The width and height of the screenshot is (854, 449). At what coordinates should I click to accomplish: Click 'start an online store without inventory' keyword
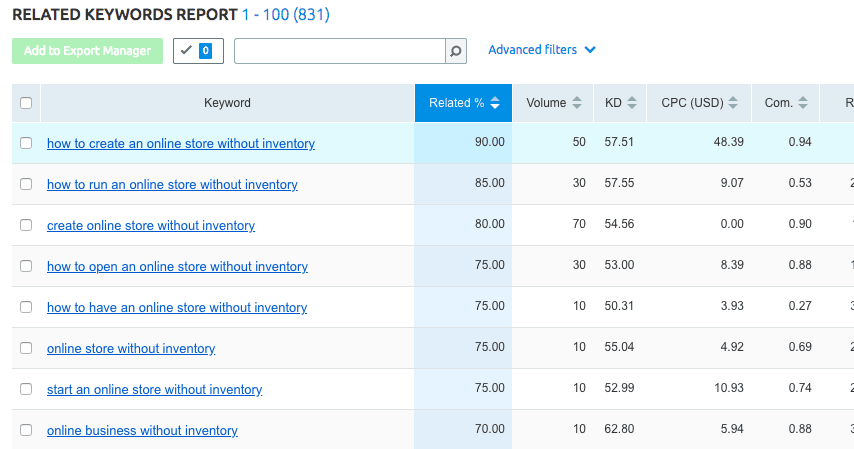154,390
